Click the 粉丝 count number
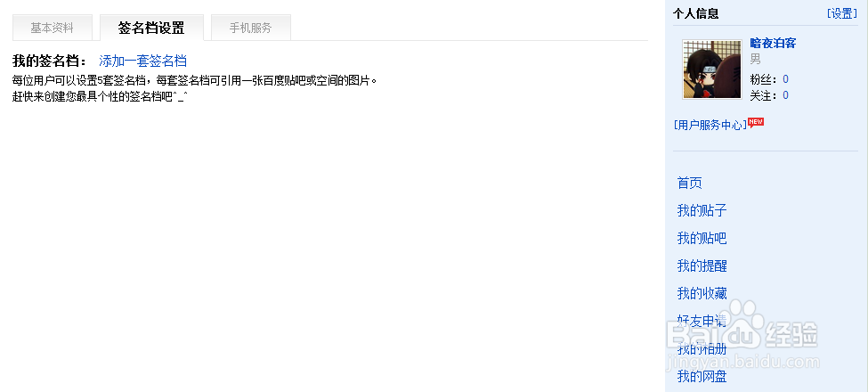This screenshot has height=392, width=868. (x=785, y=79)
